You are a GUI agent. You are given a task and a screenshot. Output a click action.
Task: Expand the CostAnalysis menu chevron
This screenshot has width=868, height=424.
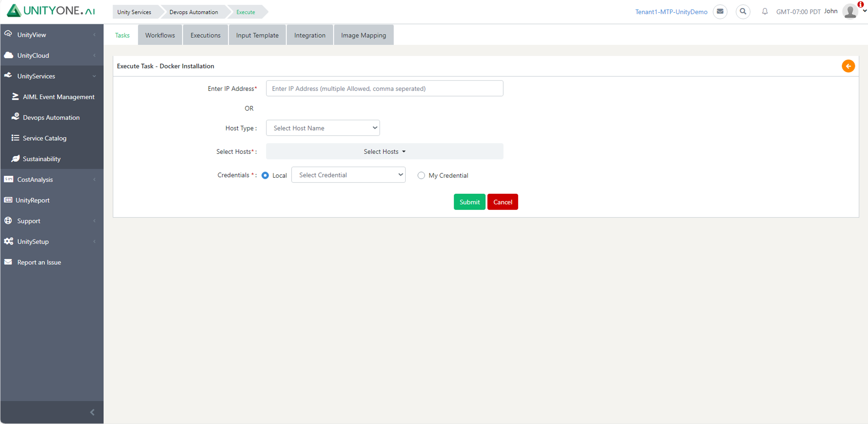click(x=94, y=179)
